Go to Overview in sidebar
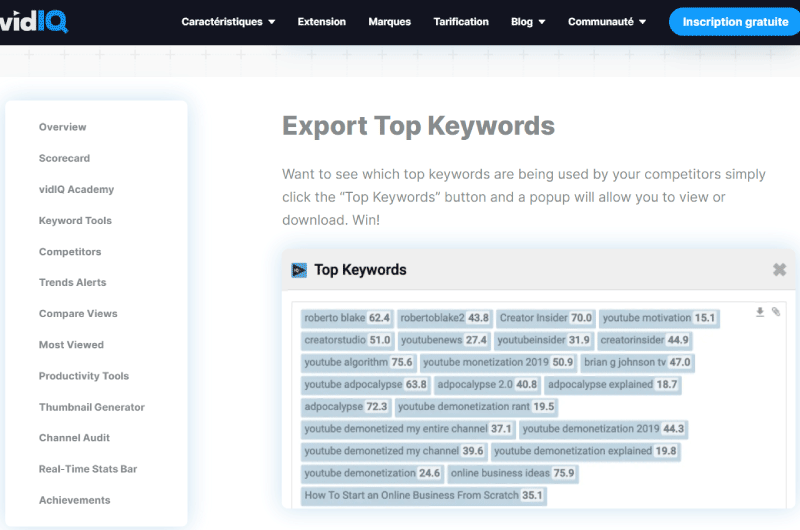 63,127
